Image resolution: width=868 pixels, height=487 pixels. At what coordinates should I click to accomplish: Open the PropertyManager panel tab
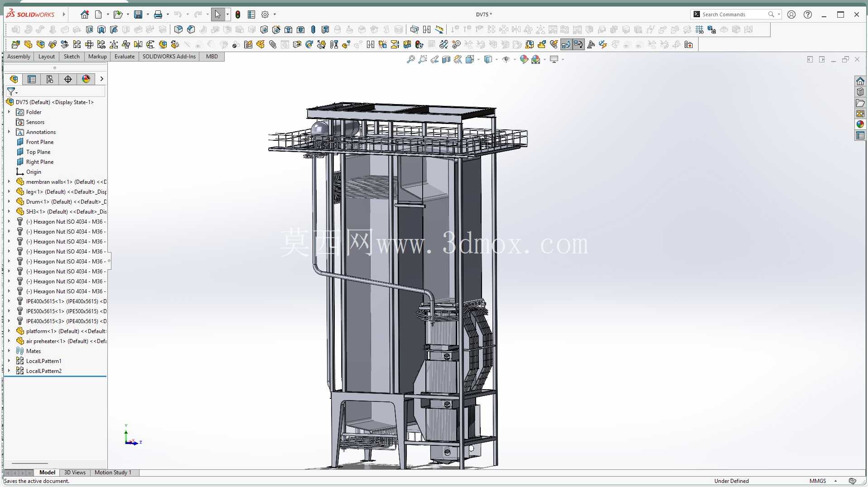[32, 79]
